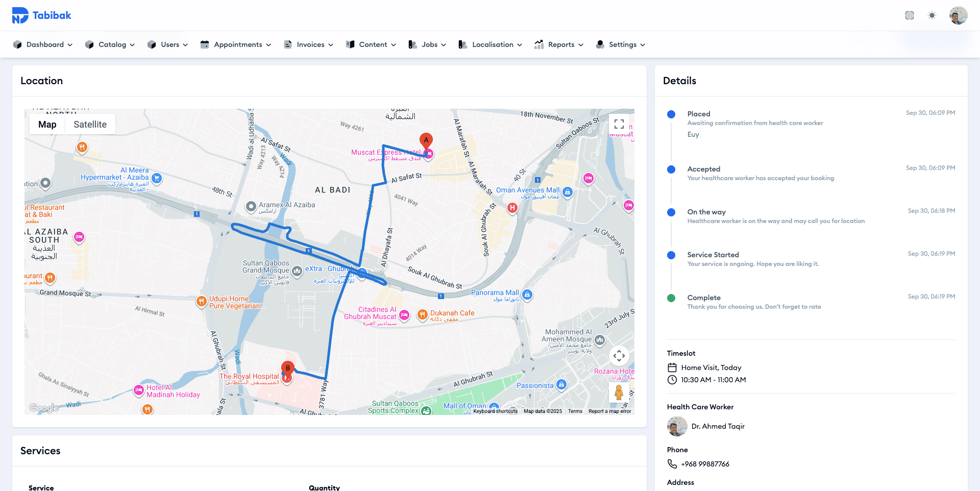Image resolution: width=980 pixels, height=491 pixels.
Task: Toggle fullscreen map view
Action: coord(619,124)
